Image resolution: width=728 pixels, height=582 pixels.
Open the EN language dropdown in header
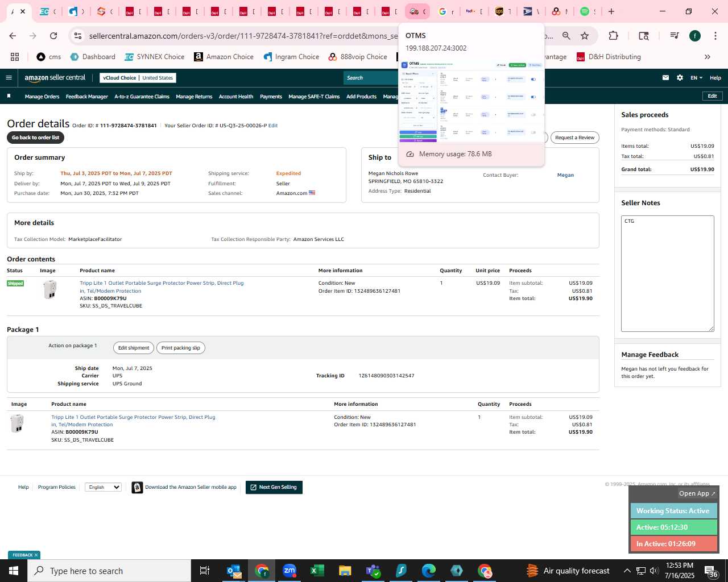tap(696, 78)
